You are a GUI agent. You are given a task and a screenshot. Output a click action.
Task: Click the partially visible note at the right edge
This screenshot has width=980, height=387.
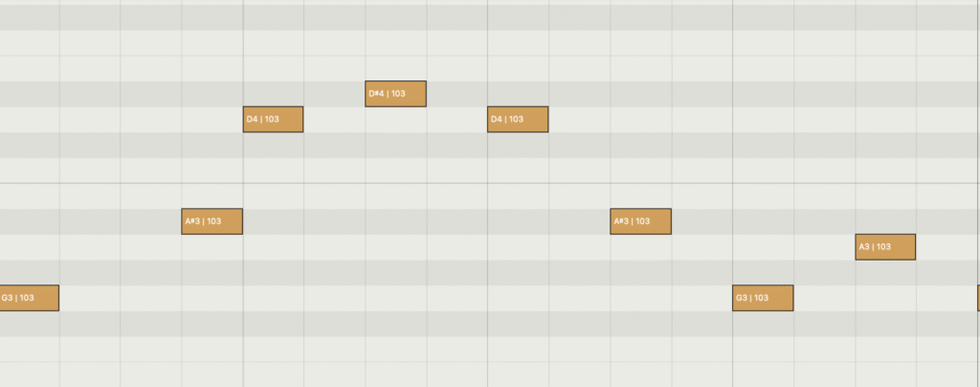click(978, 298)
